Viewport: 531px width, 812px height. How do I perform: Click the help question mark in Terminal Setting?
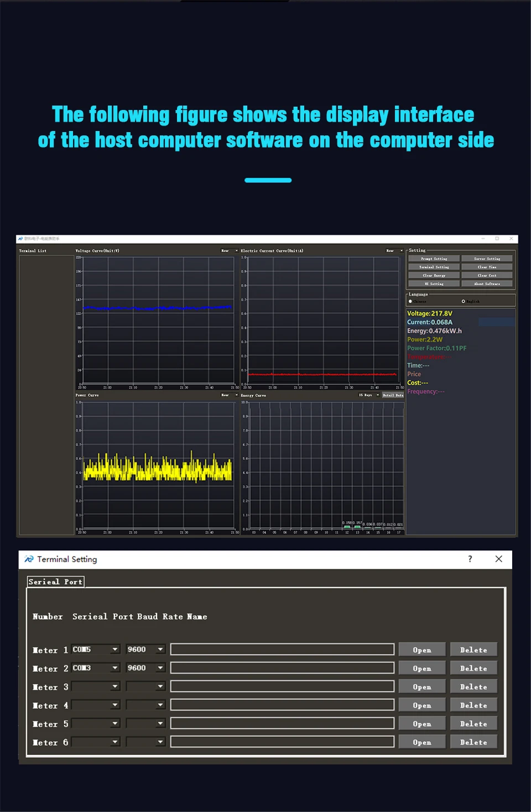point(470,559)
